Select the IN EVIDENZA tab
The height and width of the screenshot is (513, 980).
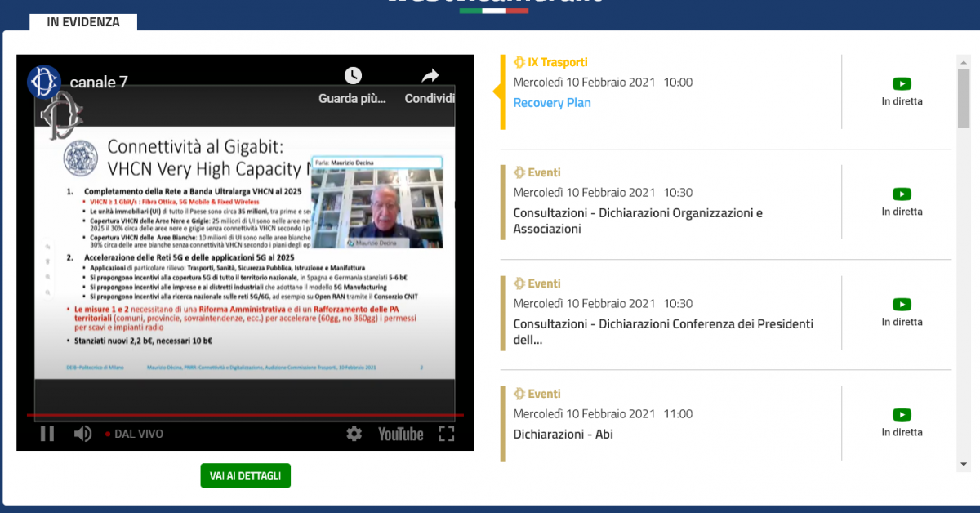(83, 22)
